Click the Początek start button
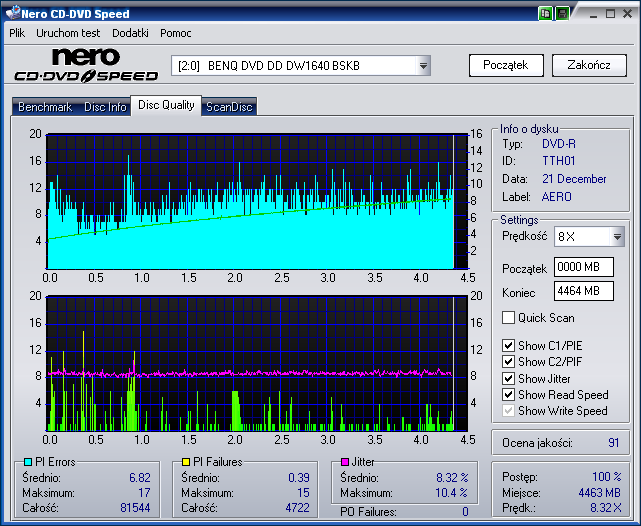 [506, 65]
